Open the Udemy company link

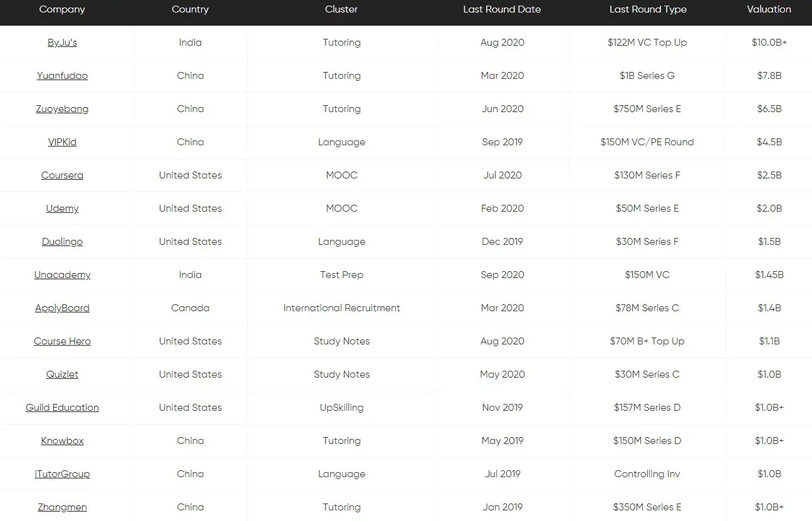coord(62,209)
